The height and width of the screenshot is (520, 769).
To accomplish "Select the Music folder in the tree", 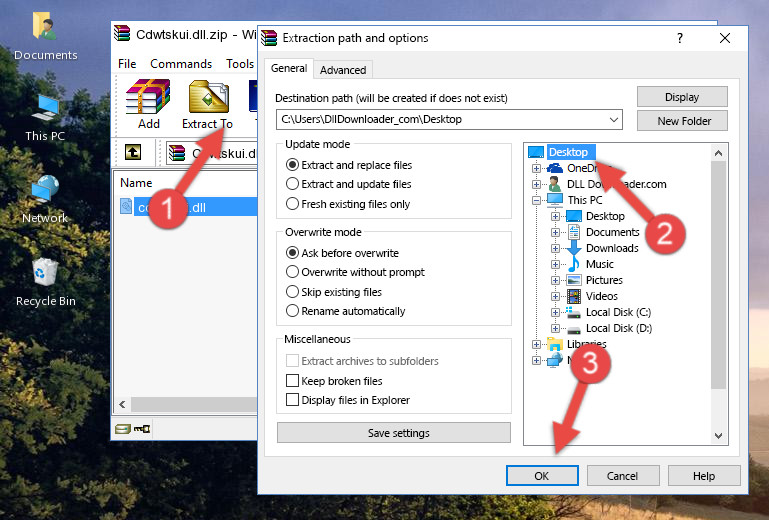I will pos(599,264).
